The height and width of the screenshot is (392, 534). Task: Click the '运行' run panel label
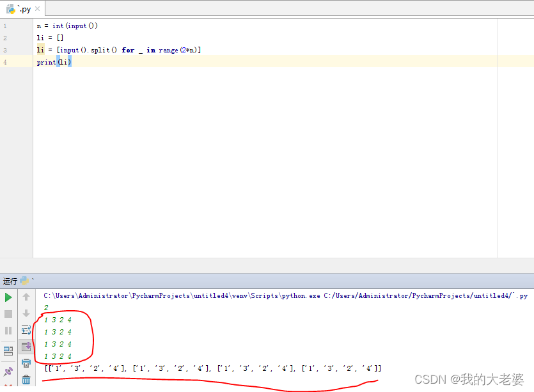[x=10, y=281]
